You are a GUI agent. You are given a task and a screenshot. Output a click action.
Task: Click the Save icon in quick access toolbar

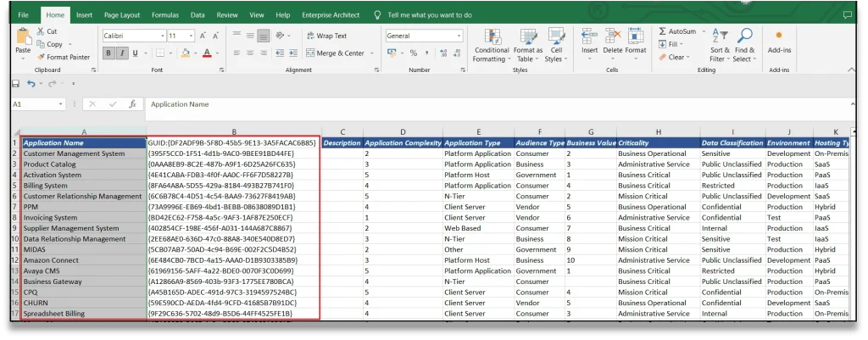pyautogui.click(x=15, y=84)
